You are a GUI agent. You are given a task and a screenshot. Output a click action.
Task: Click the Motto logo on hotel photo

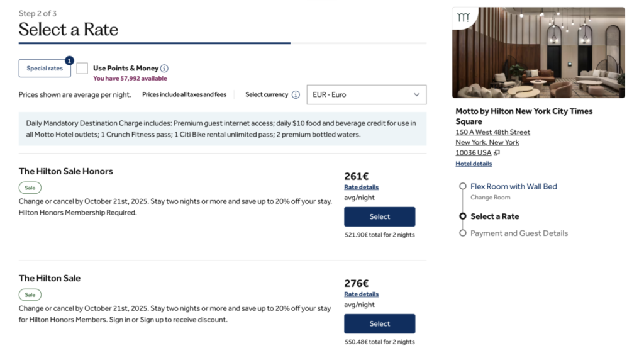(464, 18)
